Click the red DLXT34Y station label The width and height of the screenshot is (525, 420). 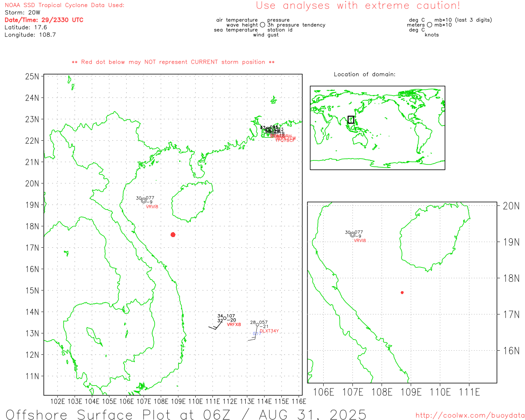point(269,331)
